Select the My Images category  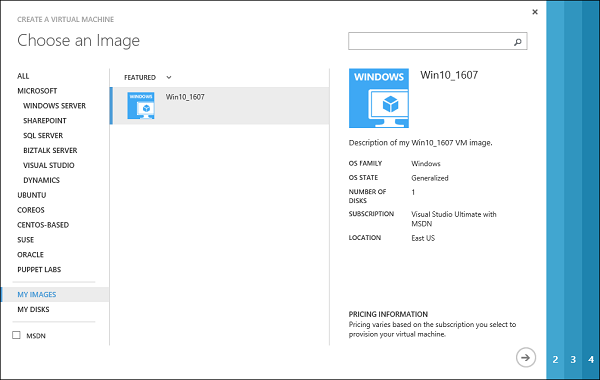pyautogui.click(x=37, y=294)
